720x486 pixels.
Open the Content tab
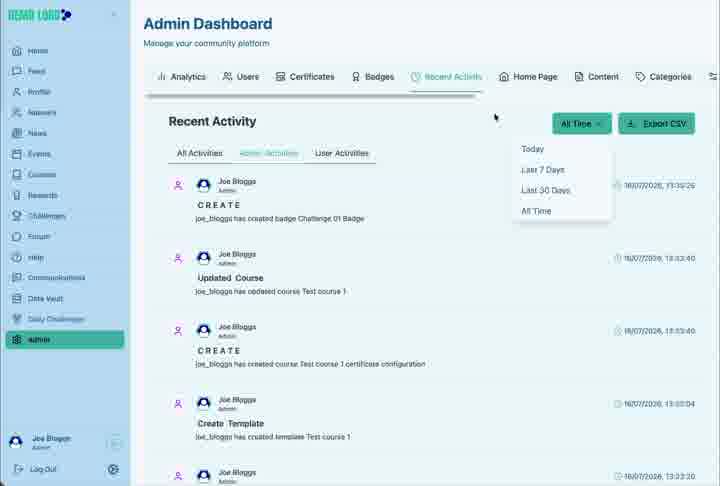(596, 77)
